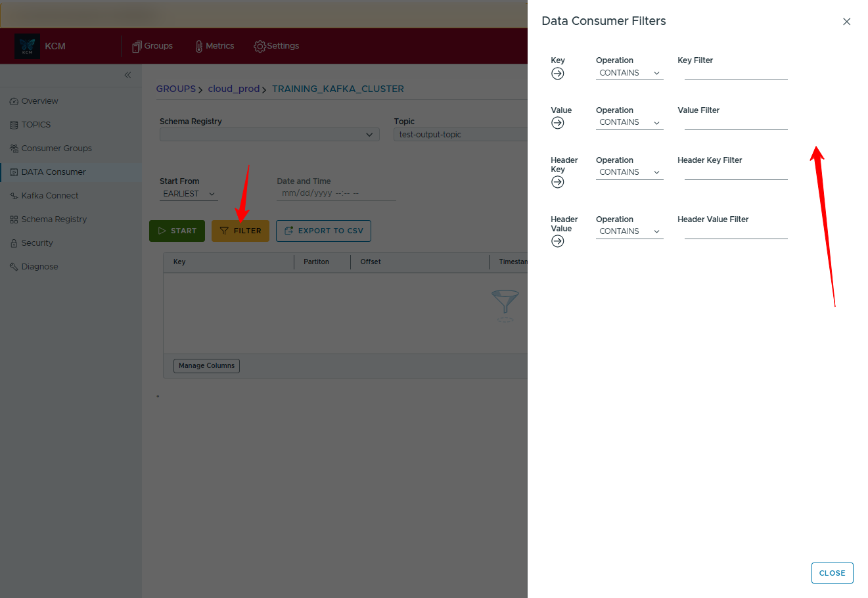The height and width of the screenshot is (598, 868).
Task: Click the EXPORT TO CSV button
Action: click(x=323, y=231)
